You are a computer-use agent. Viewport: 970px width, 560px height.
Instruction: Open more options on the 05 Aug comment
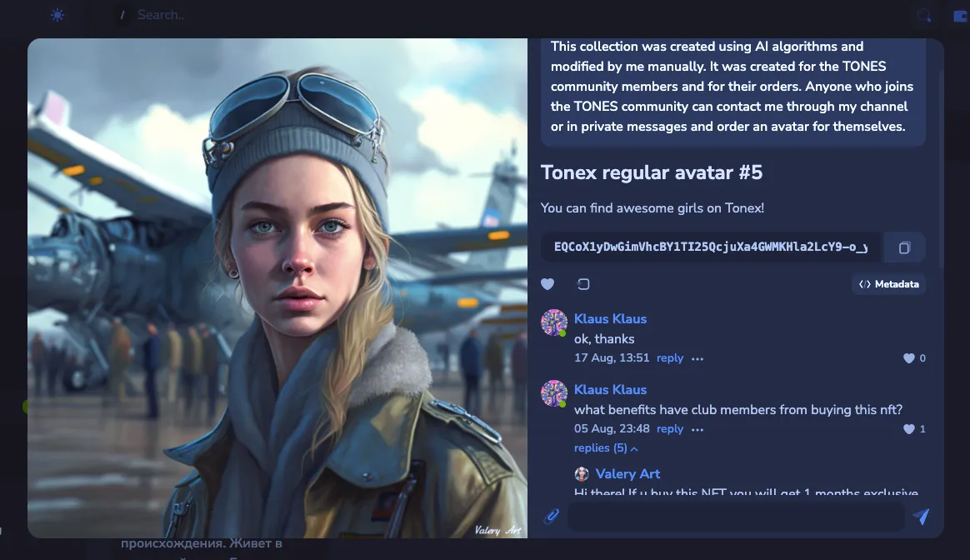[x=697, y=429]
